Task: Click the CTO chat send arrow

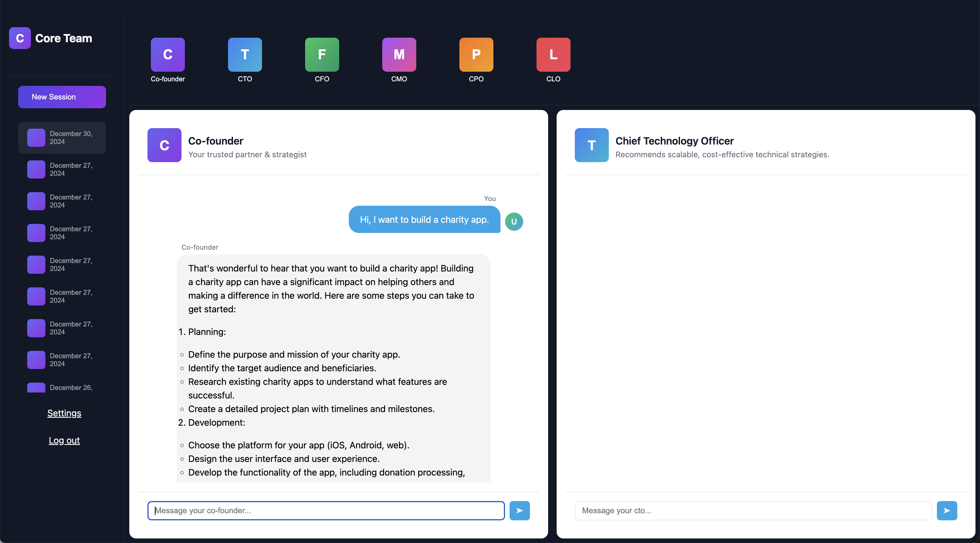Action: (x=947, y=511)
